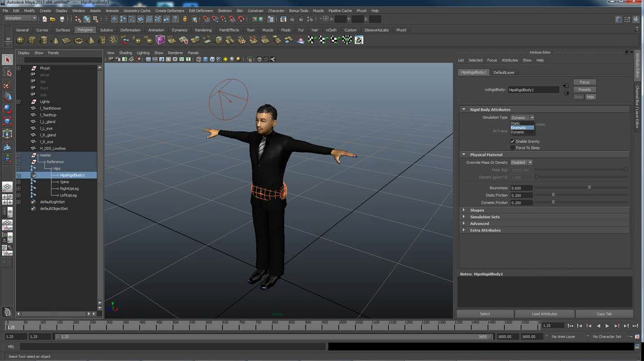Open the Override Mass Or Density dropdown

click(x=522, y=163)
